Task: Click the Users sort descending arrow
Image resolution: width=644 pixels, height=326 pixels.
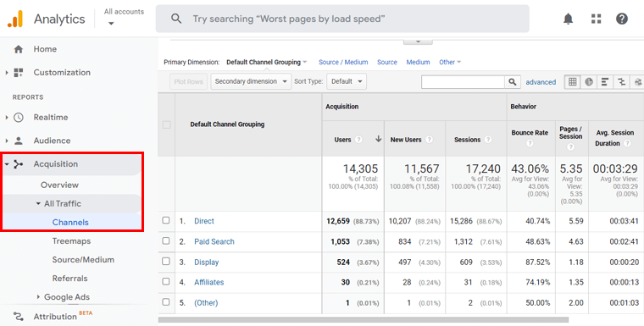Action: (x=378, y=139)
